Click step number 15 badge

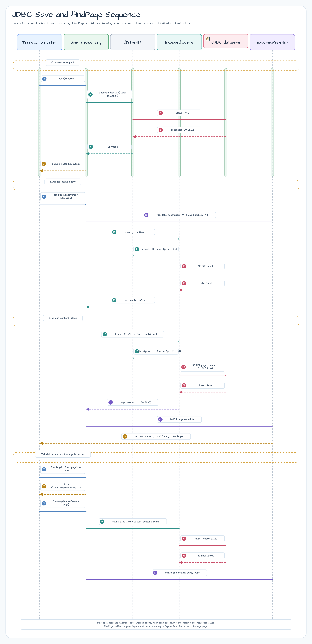point(114,300)
